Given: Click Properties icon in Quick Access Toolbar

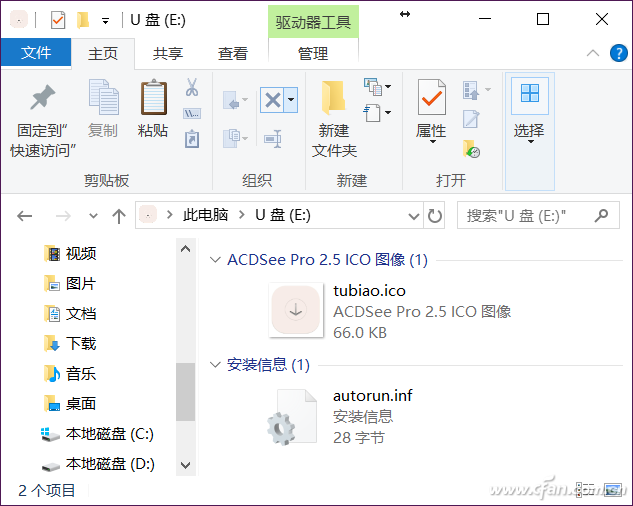Looking at the screenshot, I should tap(58, 20).
